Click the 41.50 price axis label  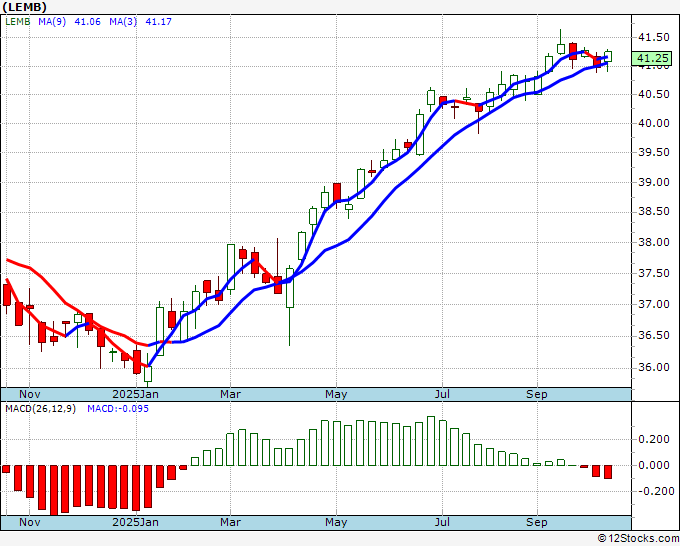click(654, 37)
